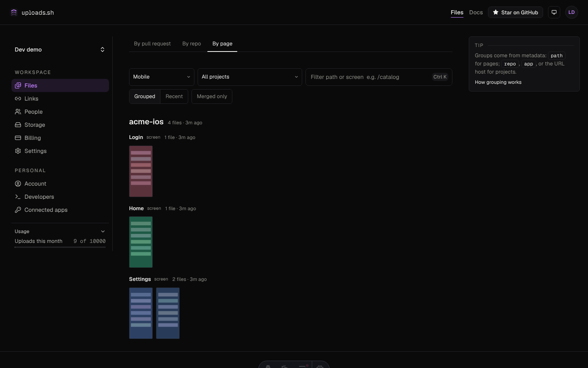Open the Home screen thumbnail

[x=141, y=242]
